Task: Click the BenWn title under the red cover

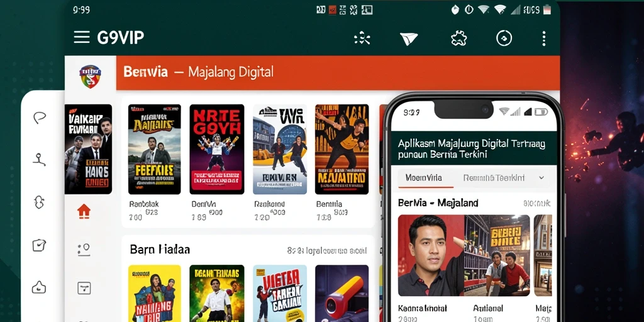Action: pyautogui.click(x=203, y=204)
